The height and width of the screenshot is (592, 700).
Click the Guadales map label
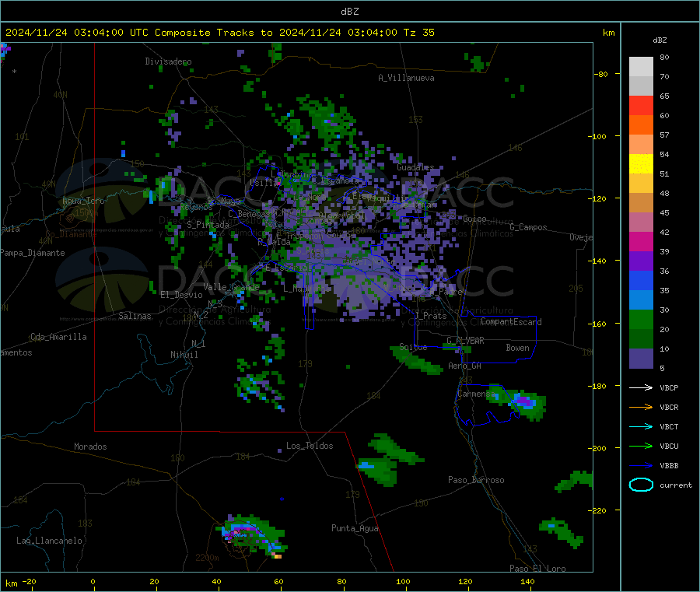pyautogui.click(x=415, y=167)
